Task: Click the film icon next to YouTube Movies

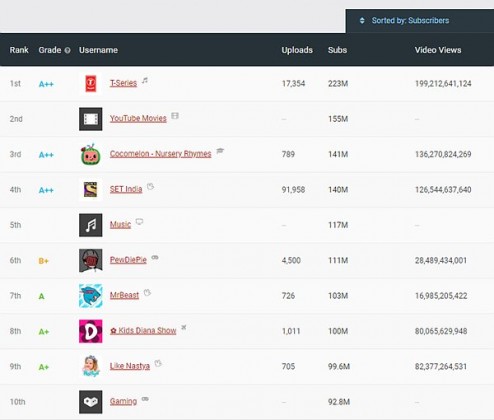Action: coord(175,116)
